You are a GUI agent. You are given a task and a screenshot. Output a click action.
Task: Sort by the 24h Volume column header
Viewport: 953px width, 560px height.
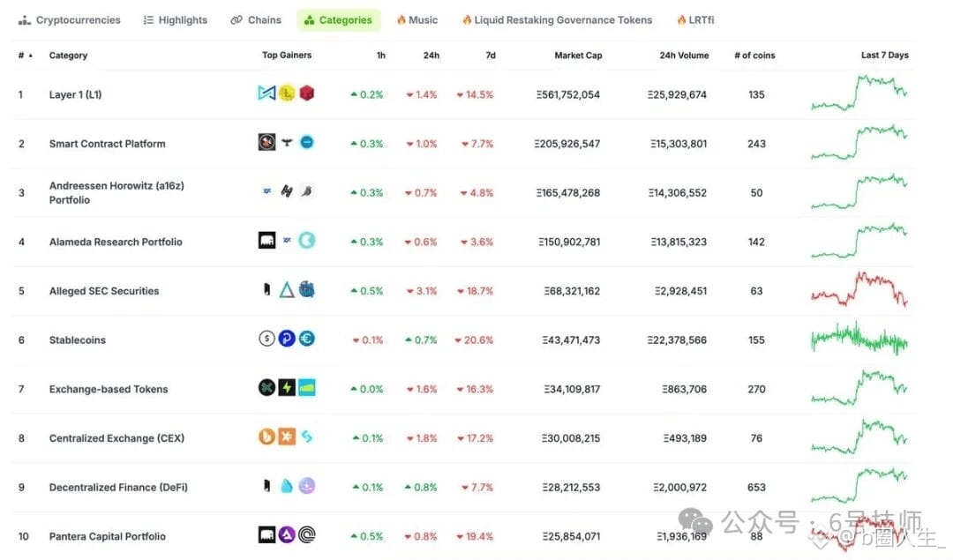[x=684, y=56]
